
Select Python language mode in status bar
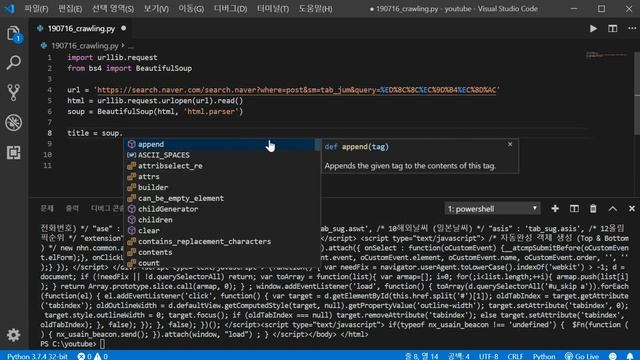(544, 356)
